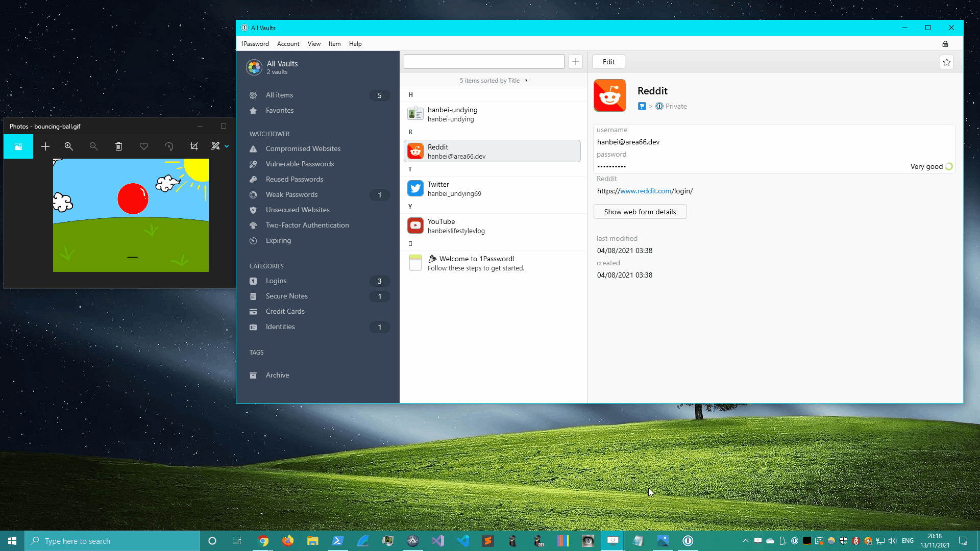Image resolution: width=980 pixels, height=551 pixels.
Task: Open Edit & Create dropdown in Photos
Action: coord(220,146)
